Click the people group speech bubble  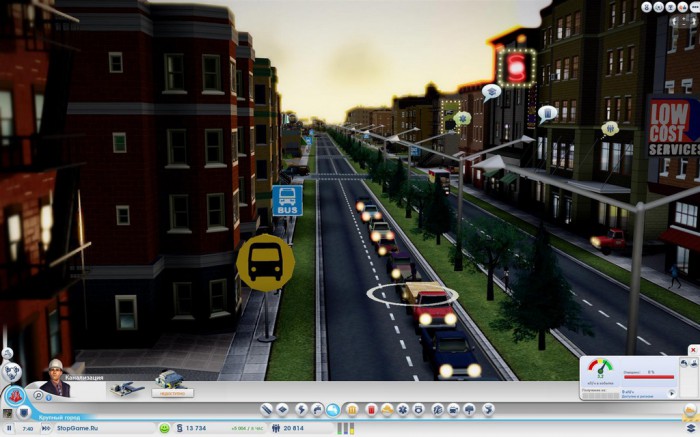[x=609, y=129]
